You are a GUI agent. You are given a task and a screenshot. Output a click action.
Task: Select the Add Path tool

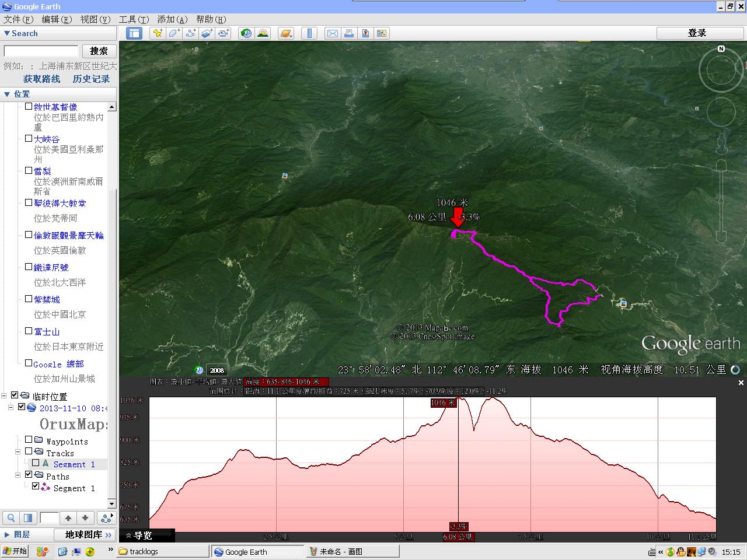point(191,33)
